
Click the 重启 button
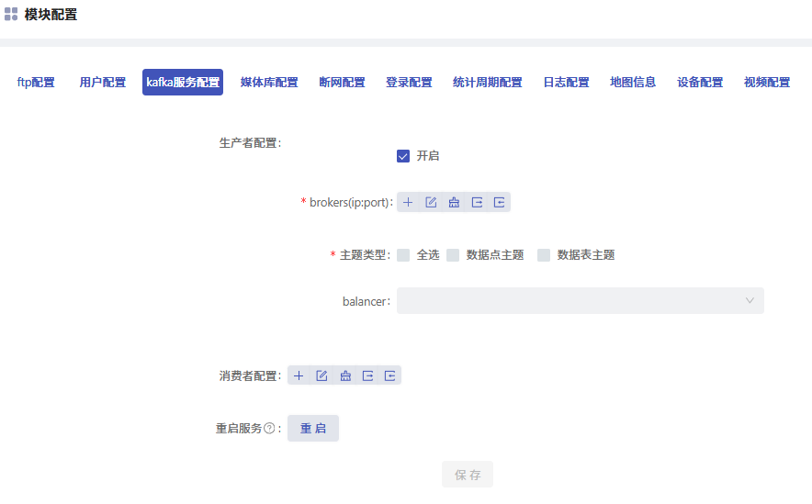tap(313, 428)
